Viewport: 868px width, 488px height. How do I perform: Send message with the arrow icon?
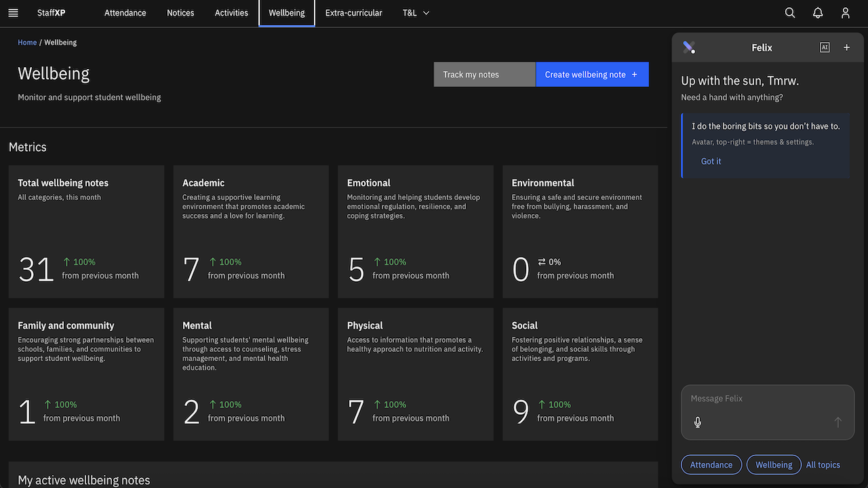838,422
